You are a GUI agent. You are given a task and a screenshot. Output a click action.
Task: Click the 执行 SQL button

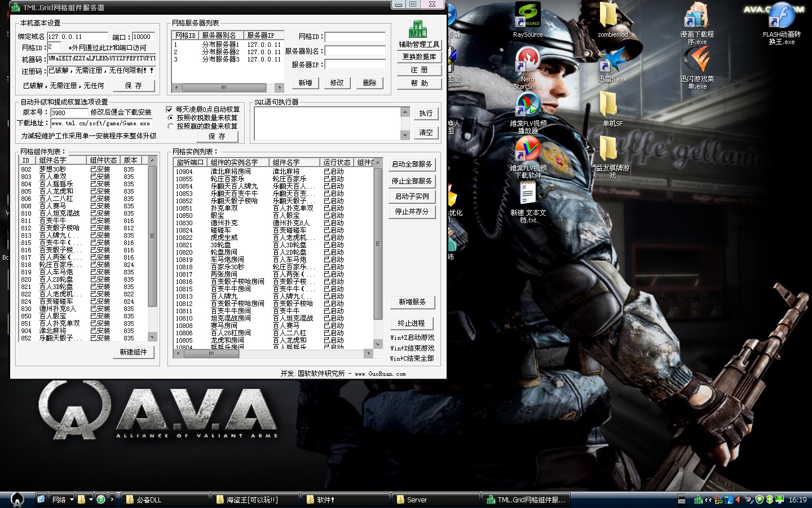[426, 113]
